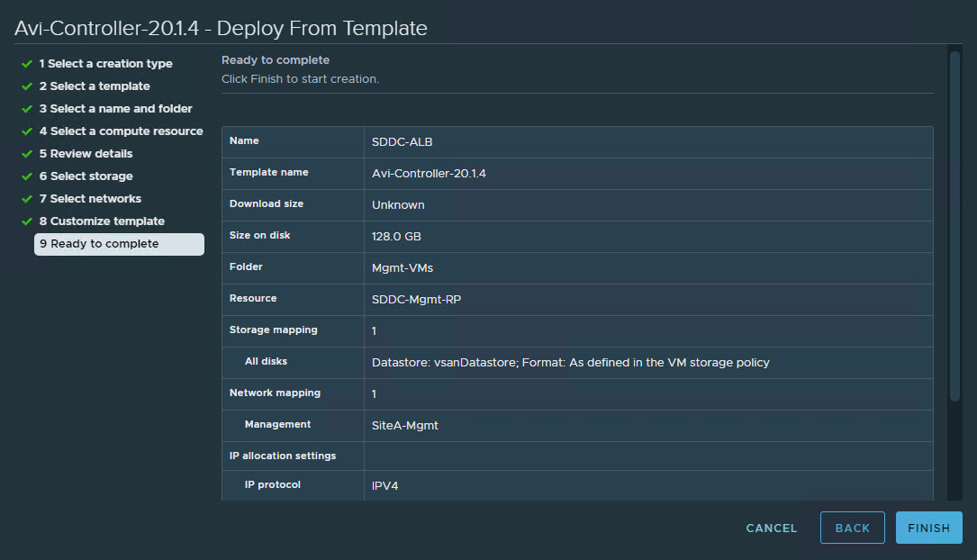Click the checkmark icon beside Select a compute resource

pos(27,131)
